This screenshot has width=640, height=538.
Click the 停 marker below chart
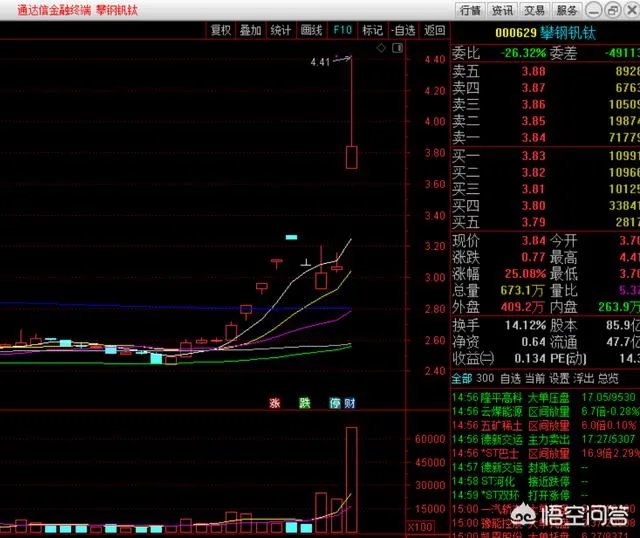[335, 403]
